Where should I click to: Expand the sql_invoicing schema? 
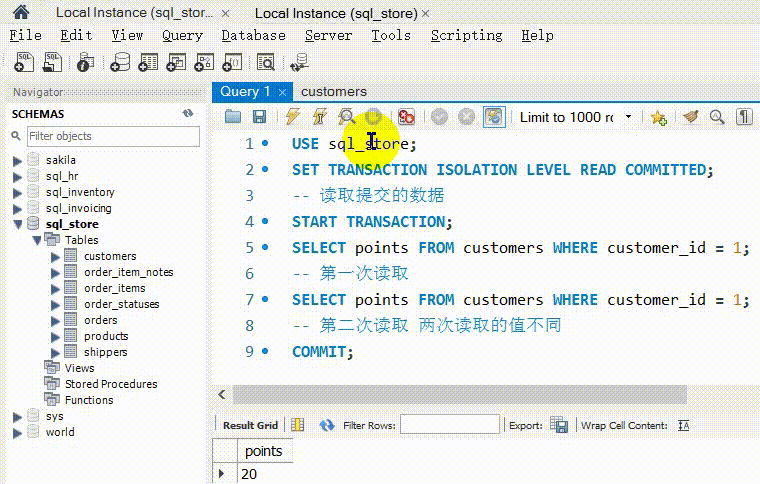coord(17,208)
